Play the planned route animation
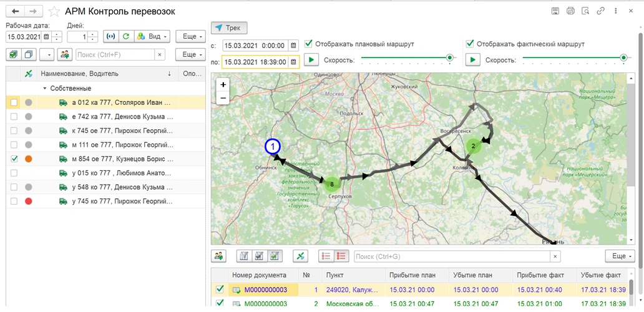This screenshot has height=312, width=644. point(311,60)
